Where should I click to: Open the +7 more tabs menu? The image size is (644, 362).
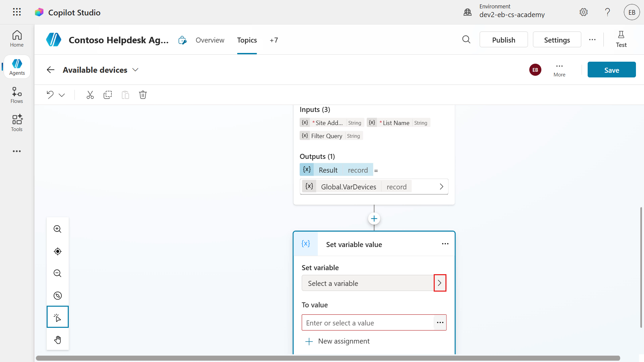pos(274,40)
